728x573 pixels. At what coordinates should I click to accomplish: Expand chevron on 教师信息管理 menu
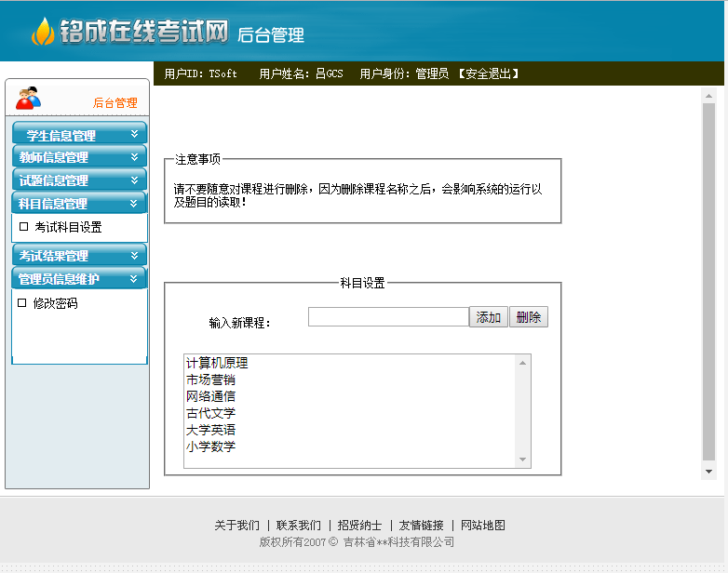[x=134, y=157]
